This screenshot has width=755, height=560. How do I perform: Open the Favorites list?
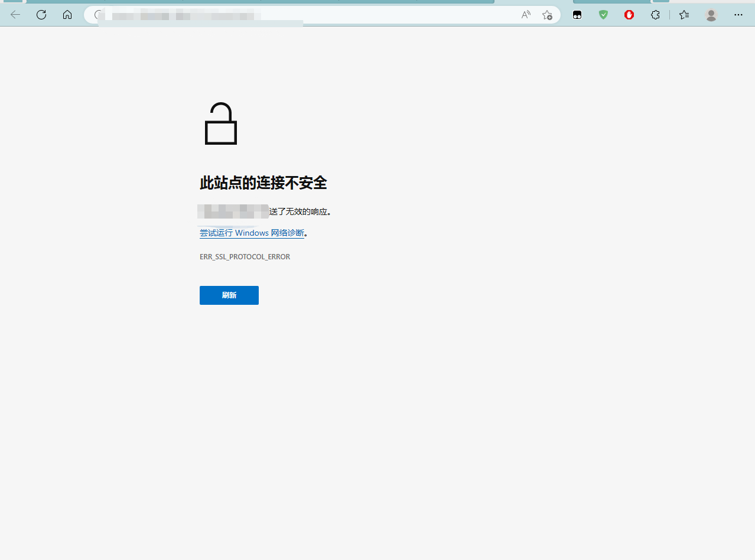(684, 15)
